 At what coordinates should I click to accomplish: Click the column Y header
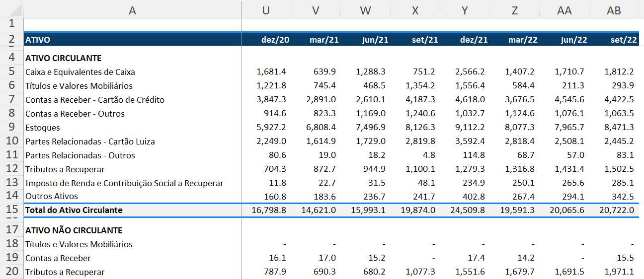(x=465, y=10)
